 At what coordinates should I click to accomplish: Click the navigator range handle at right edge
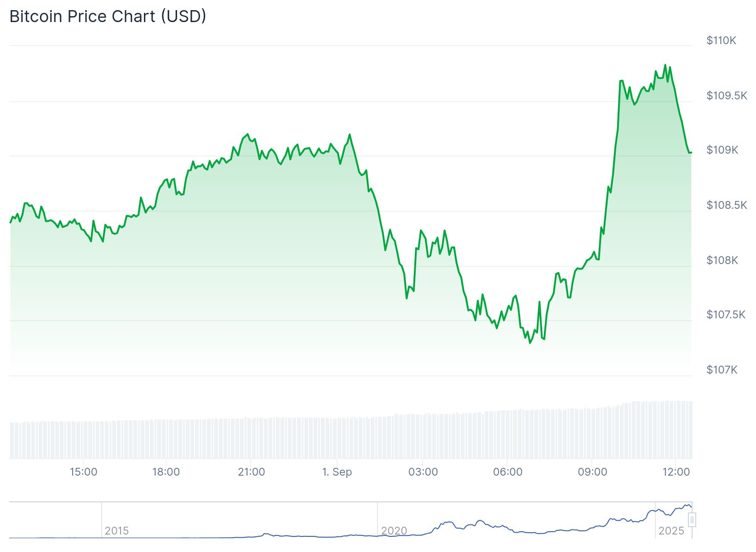click(692, 520)
